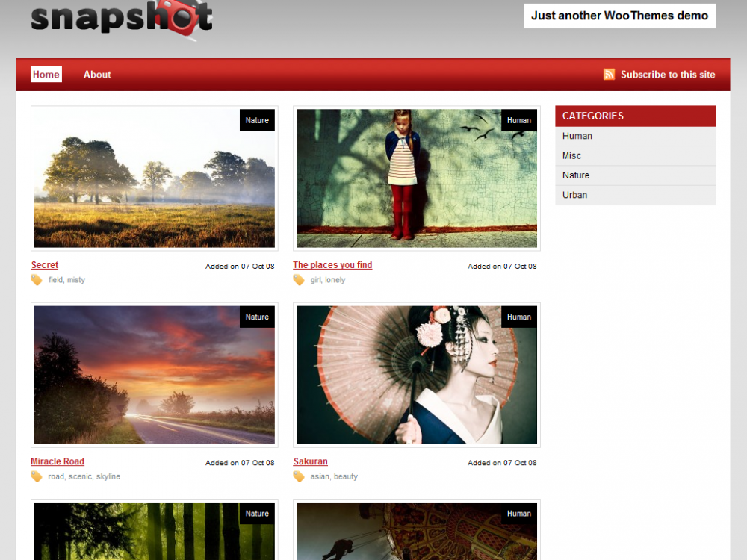This screenshot has height=560, width=747.
Task: Click the tag icon beside 'field, misty'
Action: point(37,280)
